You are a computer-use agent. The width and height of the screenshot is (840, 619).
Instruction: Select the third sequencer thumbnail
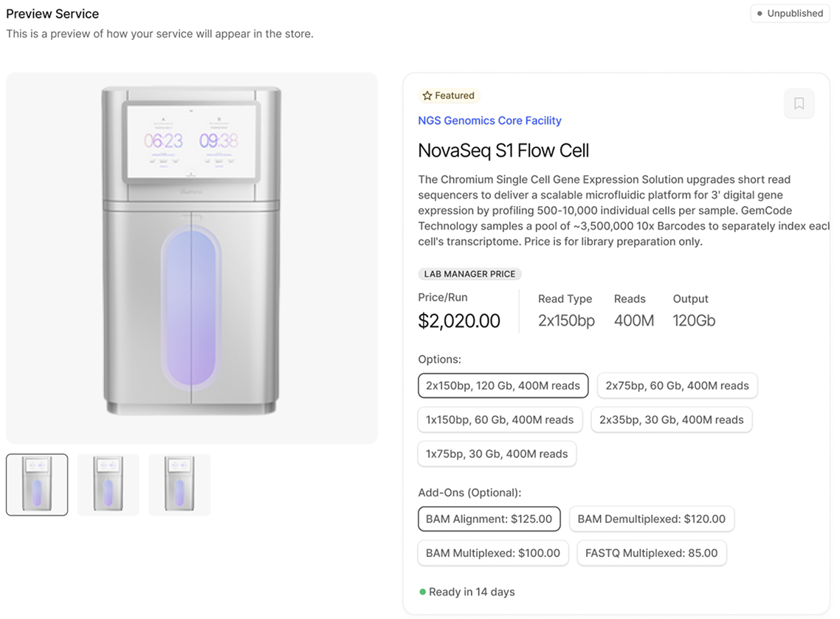(179, 485)
